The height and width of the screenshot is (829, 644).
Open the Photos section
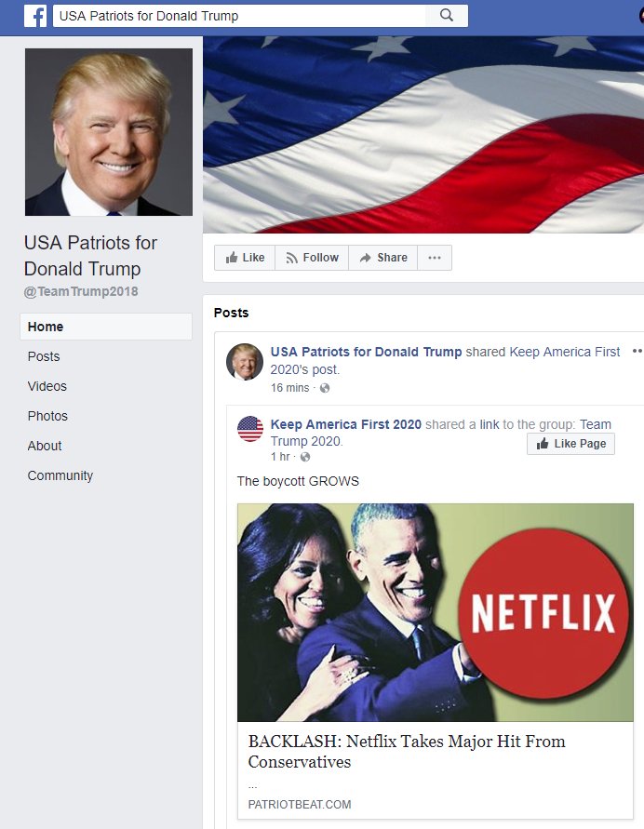(x=47, y=416)
